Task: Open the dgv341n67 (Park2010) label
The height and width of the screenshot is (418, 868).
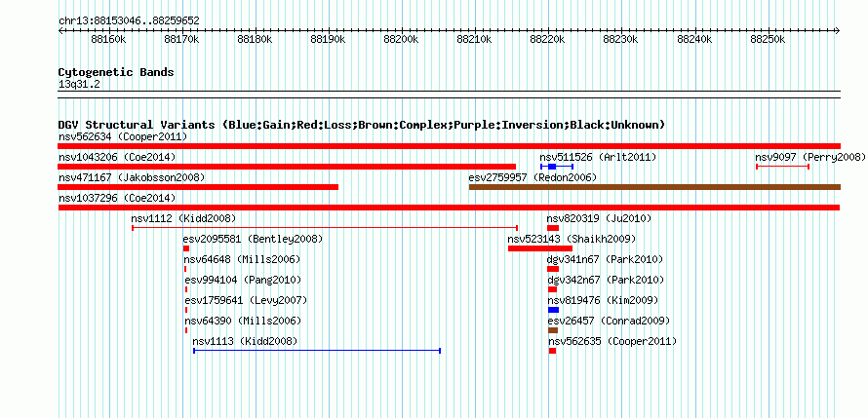Action: 605,259
